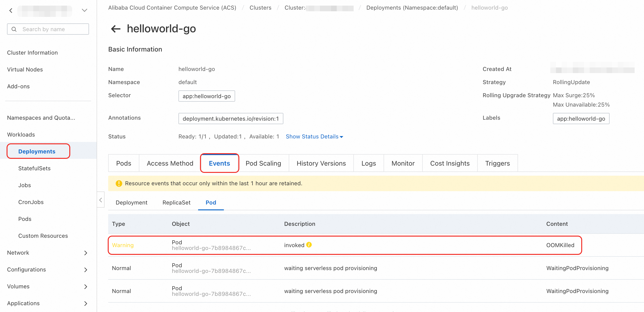644x312 pixels.
Task: Click the back arrow beside helloworld-go title
Action: pyautogui.click(x=115, y=29)
